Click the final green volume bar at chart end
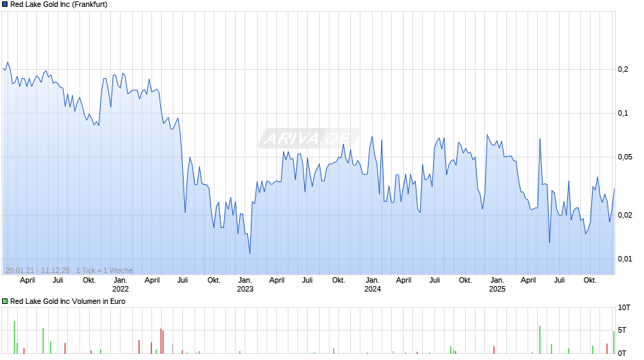This screenshot has width=644, height=360. point(614,342)
